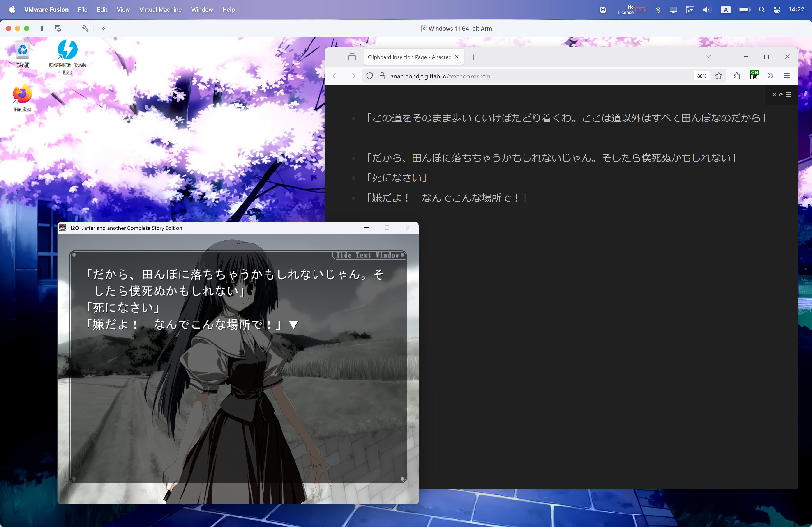Open VMware snapshots manager icon
Viewport: 812px width, 527px height.
click(x=58, y=29)
